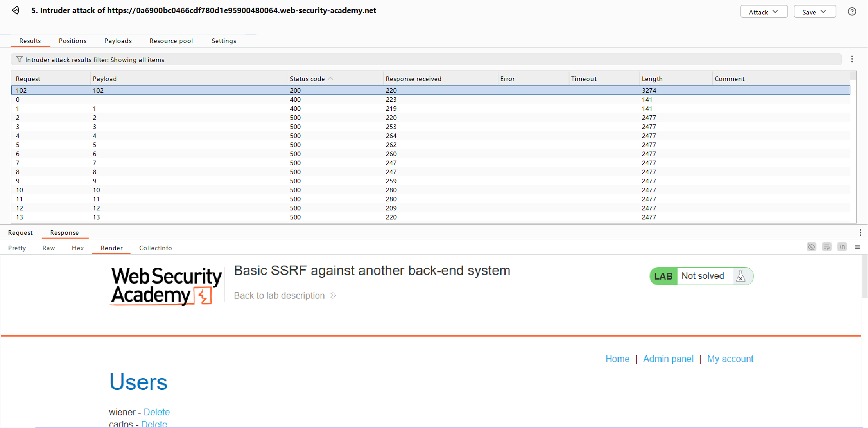This screenshot has width=868, height=428.
Task: Sort by the Status code column header
Action: click(x=308, y=79)
